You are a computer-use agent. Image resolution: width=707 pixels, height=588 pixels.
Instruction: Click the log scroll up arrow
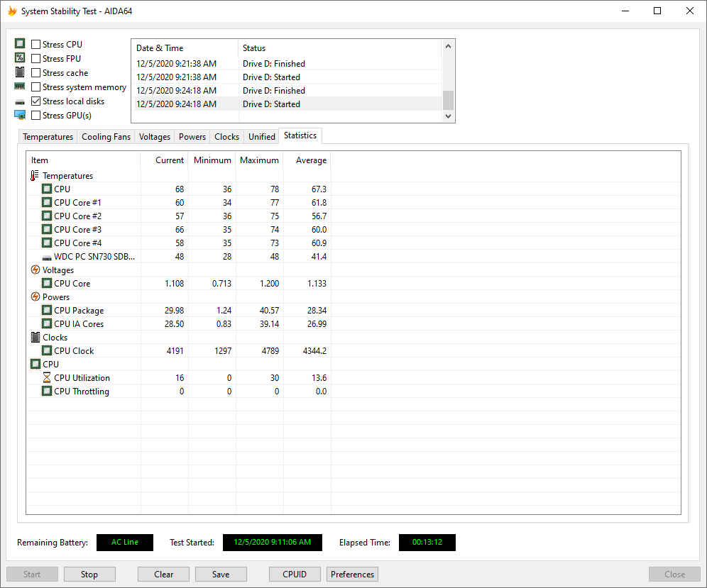(448, 46)
